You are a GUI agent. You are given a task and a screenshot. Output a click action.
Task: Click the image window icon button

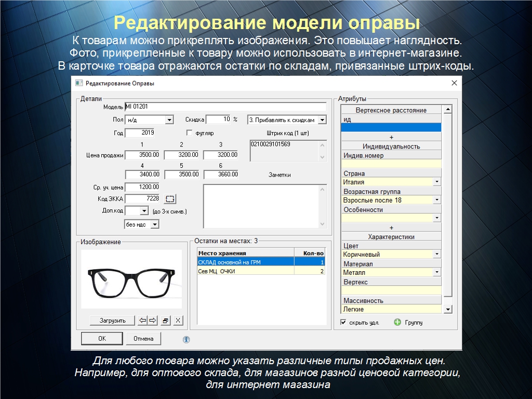(166, 321)
